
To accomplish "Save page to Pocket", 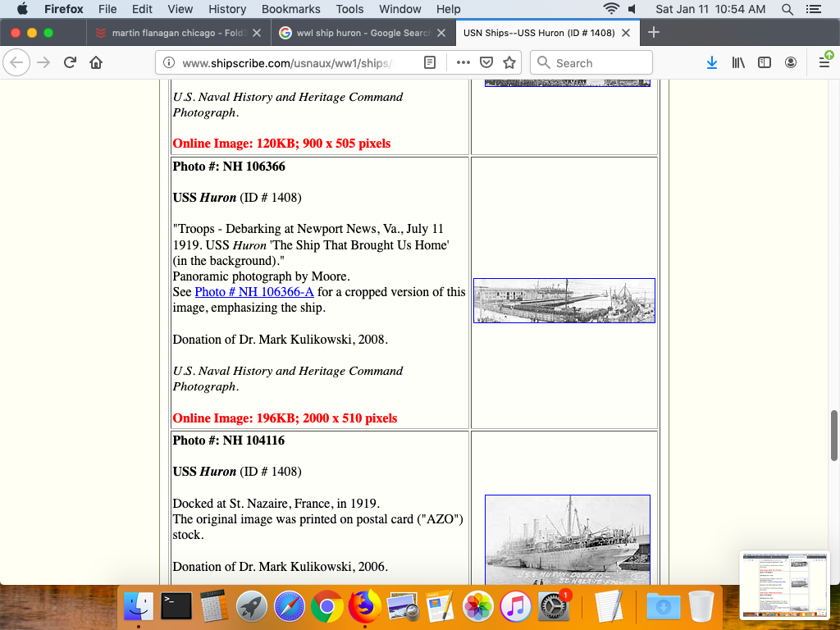I will coord(486,63).
